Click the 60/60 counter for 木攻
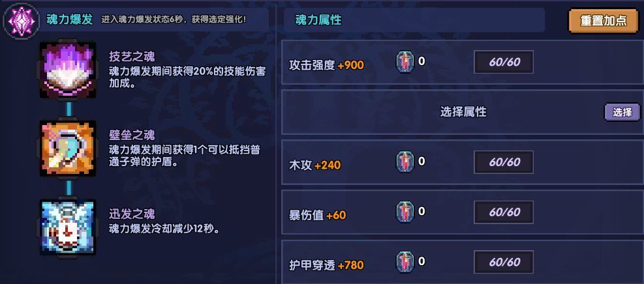Screen dimensions: 644x284 (504, 162)
